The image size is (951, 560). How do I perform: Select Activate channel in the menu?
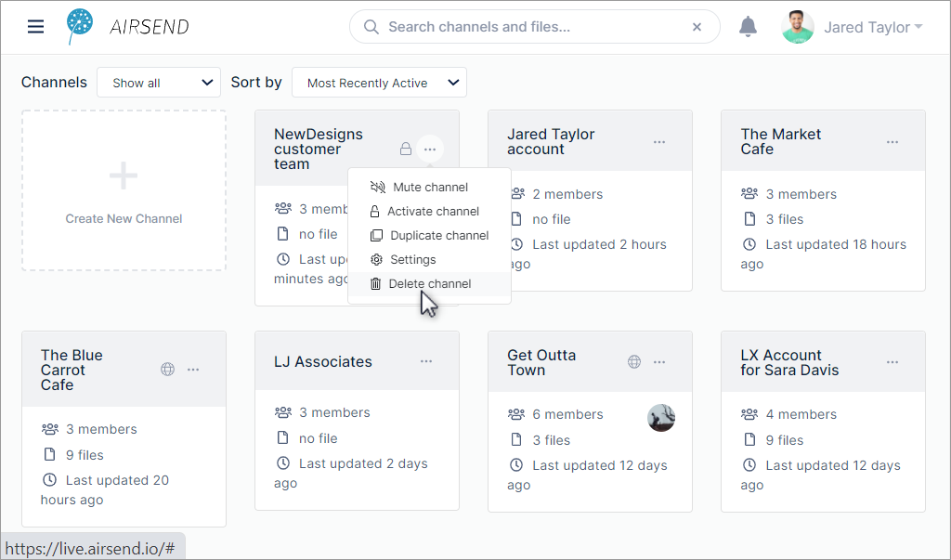tap(429, 211)
